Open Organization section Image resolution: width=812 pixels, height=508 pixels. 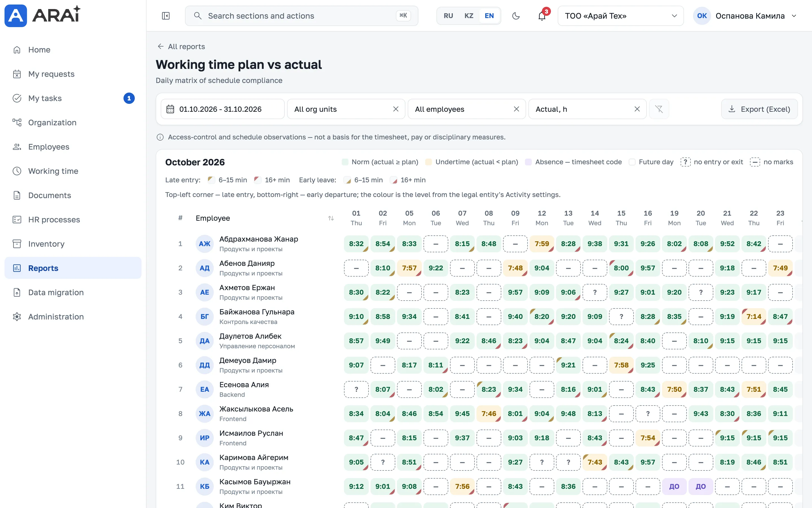[x=73, y=122]
